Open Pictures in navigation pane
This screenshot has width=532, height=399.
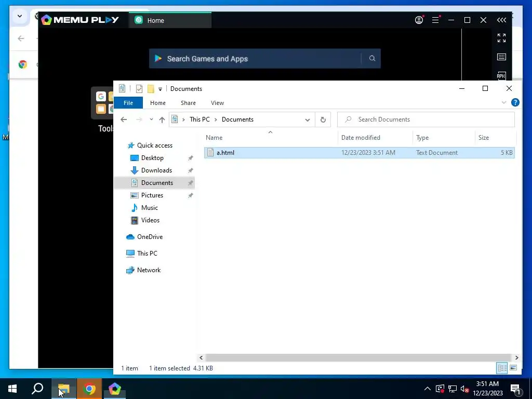tap(152, 195)
